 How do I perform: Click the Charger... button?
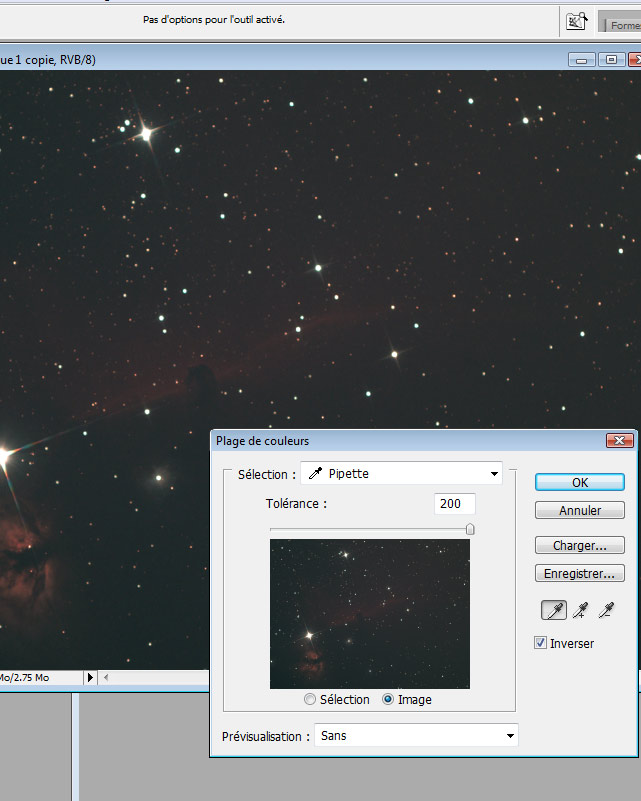coord(580,545)
